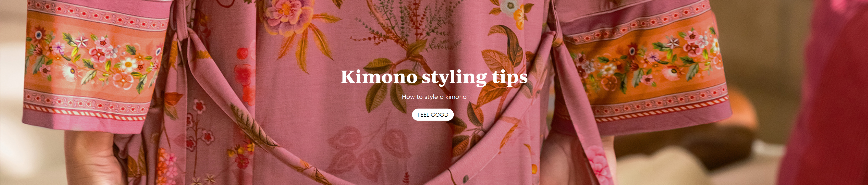868x185 pixels.
Task: Click the FEEL GOOD button
Action: (433, 115)
